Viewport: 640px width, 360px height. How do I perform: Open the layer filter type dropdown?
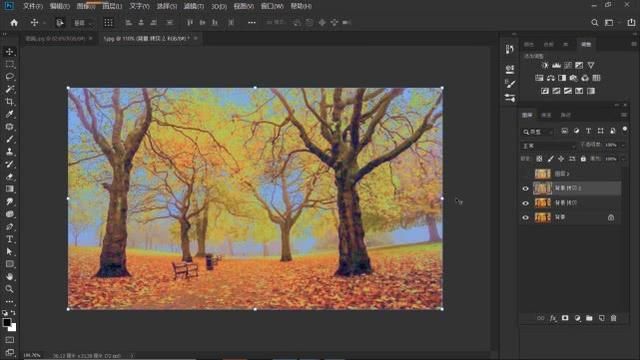click(538, 131)
